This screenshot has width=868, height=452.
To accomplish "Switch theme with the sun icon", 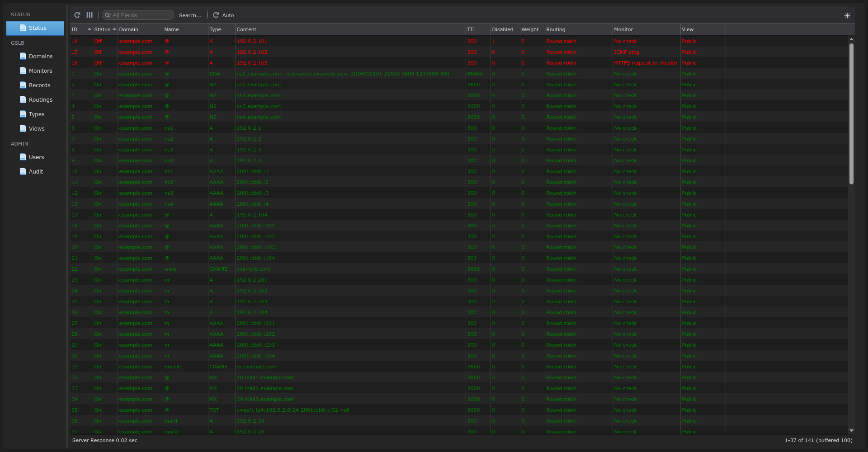I will click(x=847, y=15).
